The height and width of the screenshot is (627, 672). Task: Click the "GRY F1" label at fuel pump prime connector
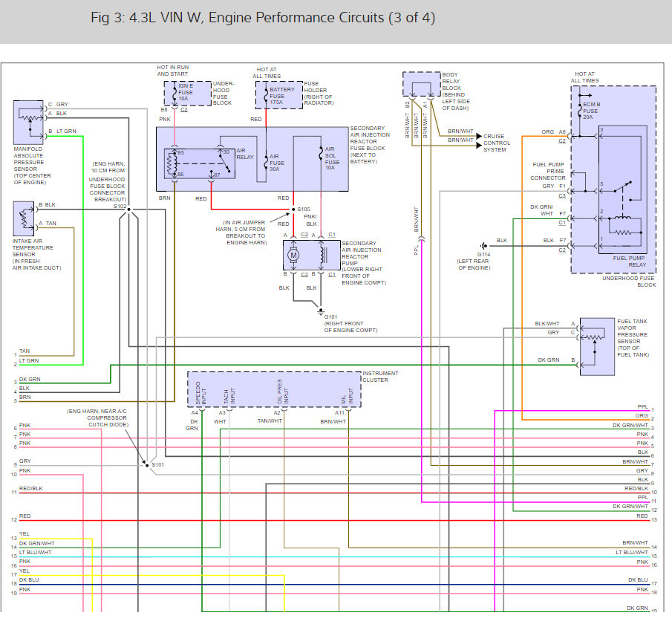554,186
